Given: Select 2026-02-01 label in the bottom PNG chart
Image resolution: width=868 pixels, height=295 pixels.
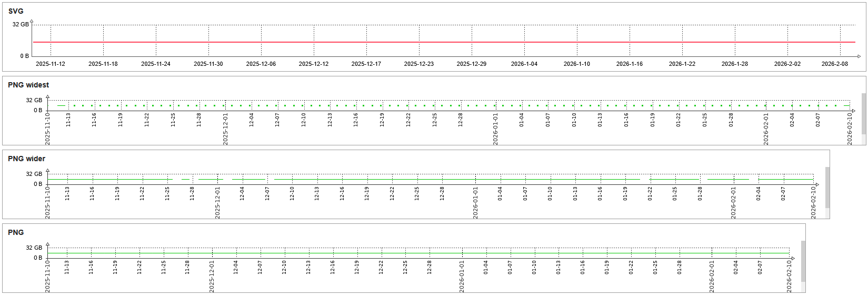Looking at the screenshot, I should click(x=712, y=277).
